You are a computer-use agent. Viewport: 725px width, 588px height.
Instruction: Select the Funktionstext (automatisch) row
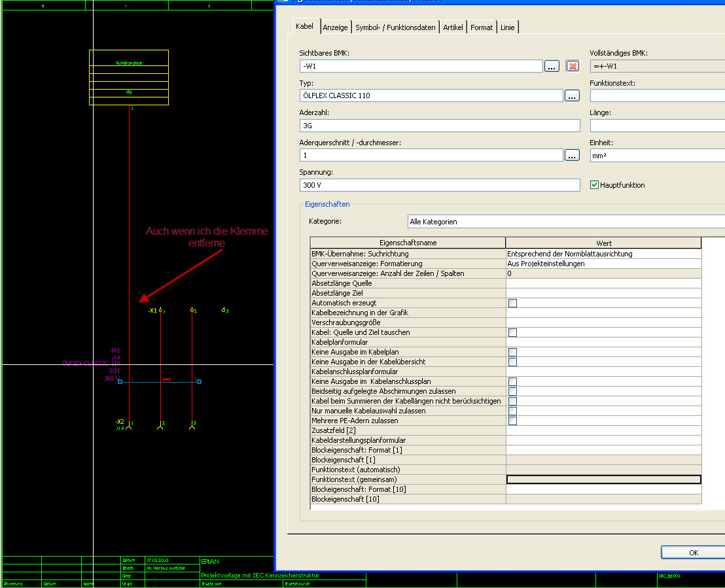[x=506, y=470]
